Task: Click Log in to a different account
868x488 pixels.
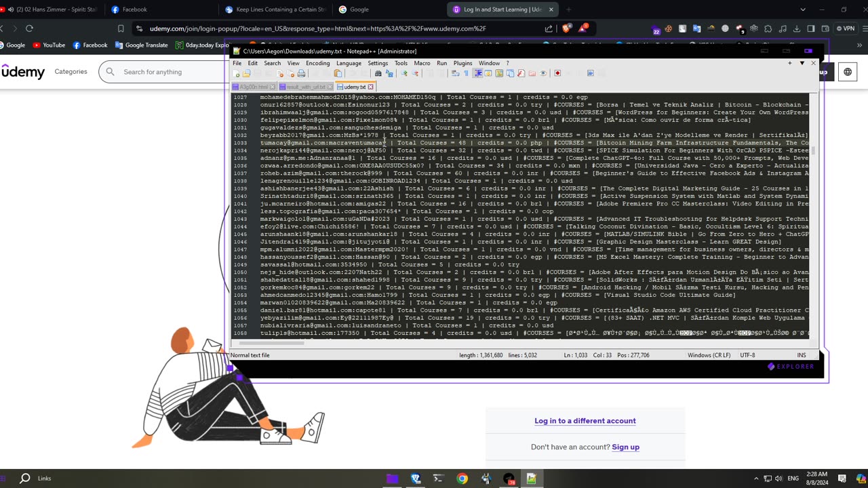Action: [585, 421]
